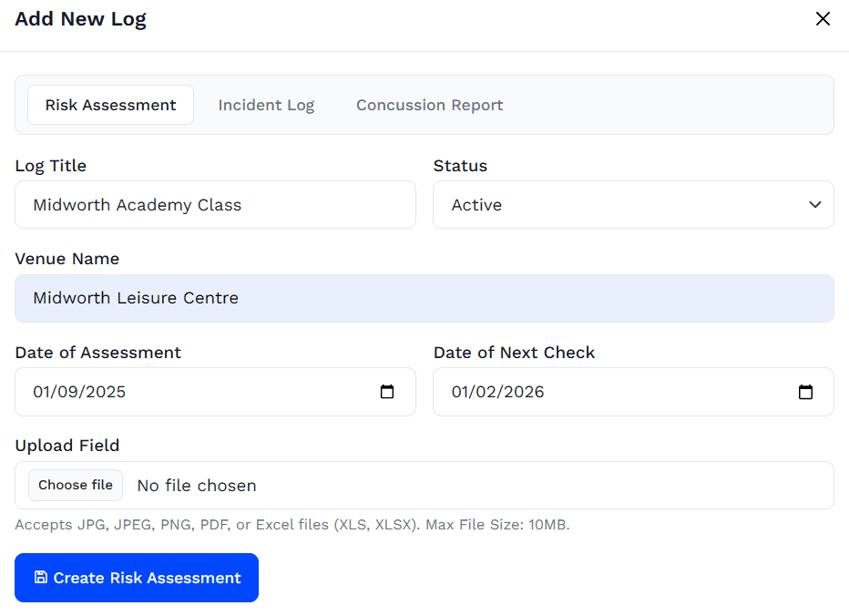This screenshot has height=616, width=849.
Task: Click the Choose file button
Action: point(76,485)
